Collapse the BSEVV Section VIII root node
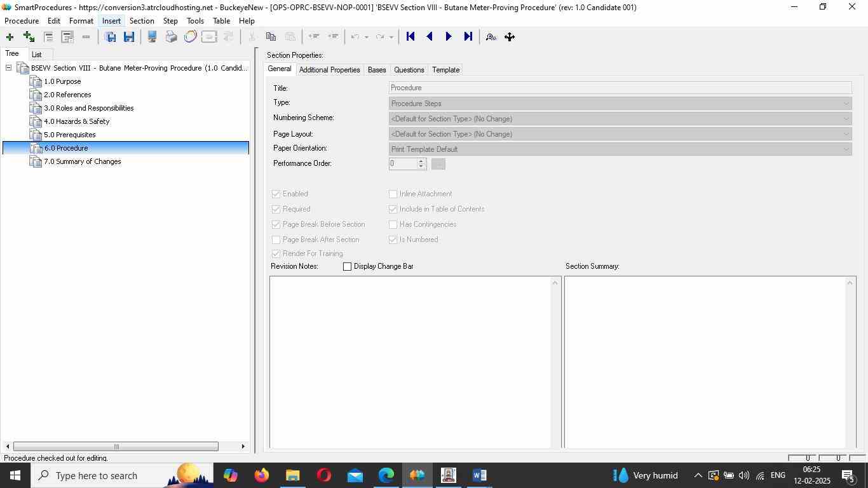The image size is (868, 488). (8, 68)
